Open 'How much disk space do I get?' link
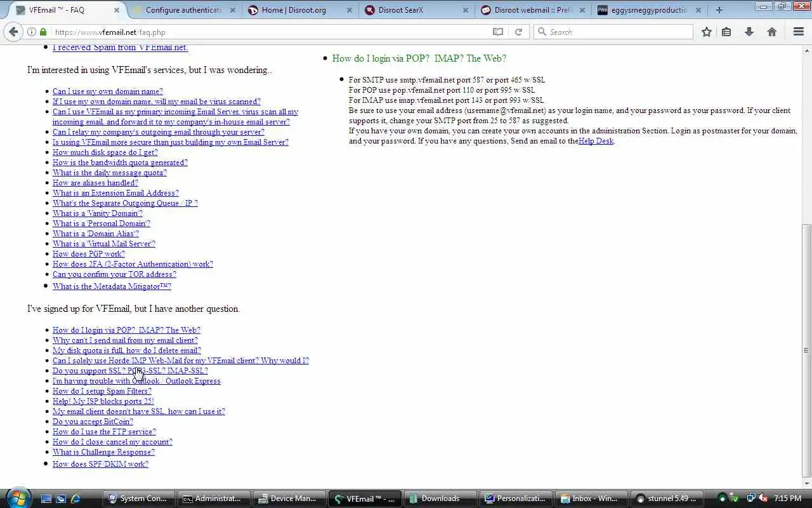 [x=105, y=152]
